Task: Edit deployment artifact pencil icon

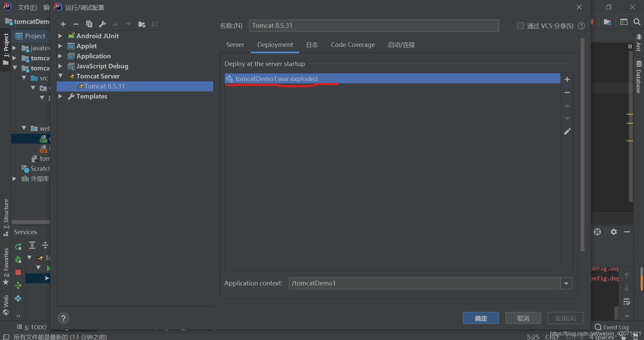Action: pyautogui.click(x=567, y=132)
